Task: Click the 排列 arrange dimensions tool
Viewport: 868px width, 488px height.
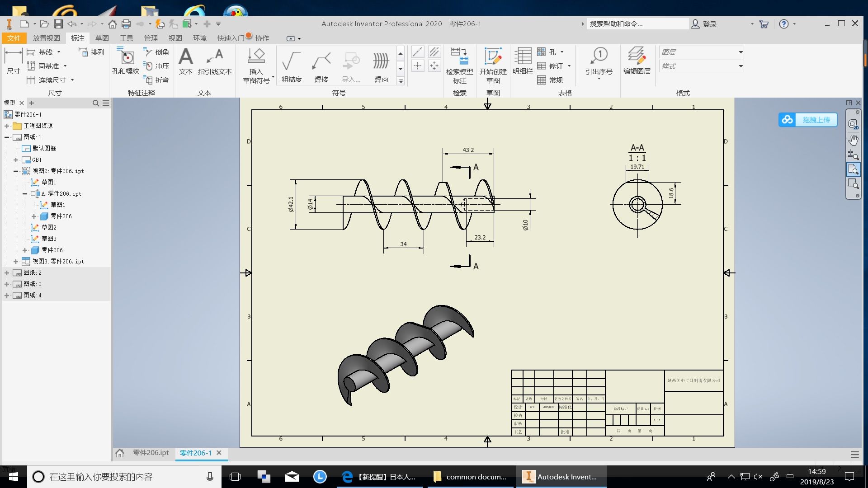Action: point(92,52)
